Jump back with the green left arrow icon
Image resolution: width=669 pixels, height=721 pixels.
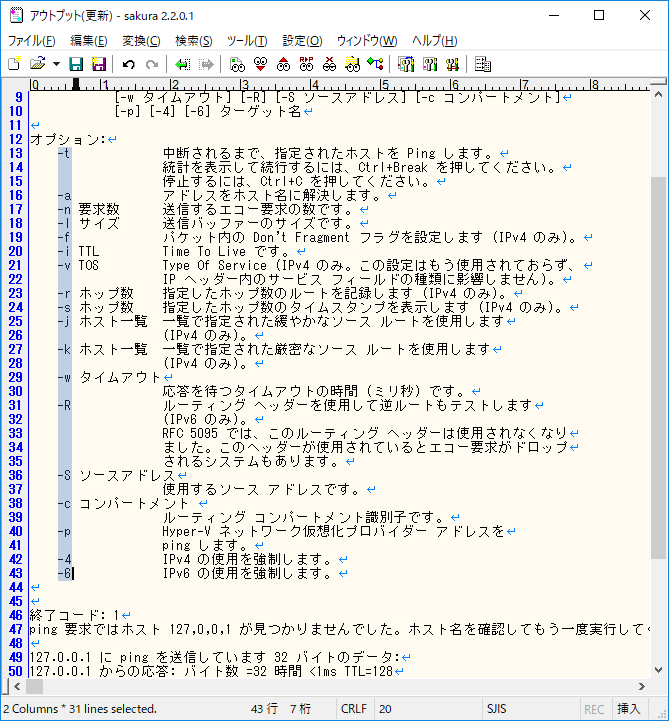coord(183,64)
